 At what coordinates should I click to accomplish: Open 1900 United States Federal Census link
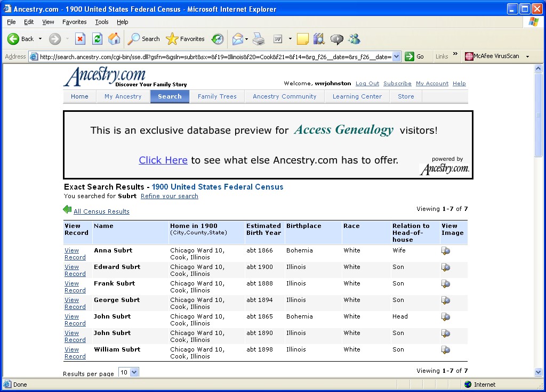tap(218, 187)
